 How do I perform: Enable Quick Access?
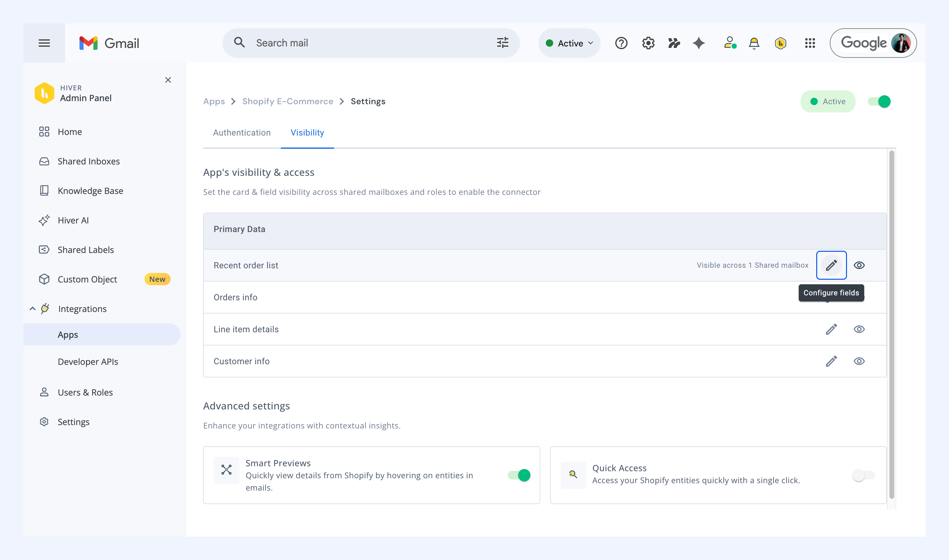click(863, 475)
